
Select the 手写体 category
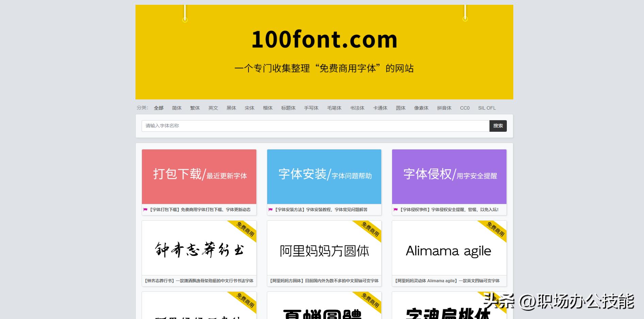click(311, 108)
